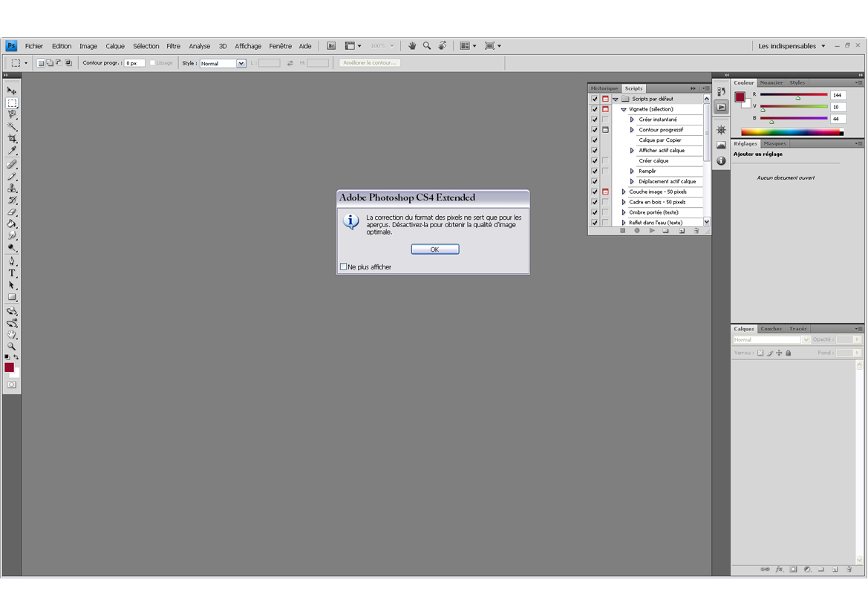Select the History Brush tool
868x614 pixels.
12,200
